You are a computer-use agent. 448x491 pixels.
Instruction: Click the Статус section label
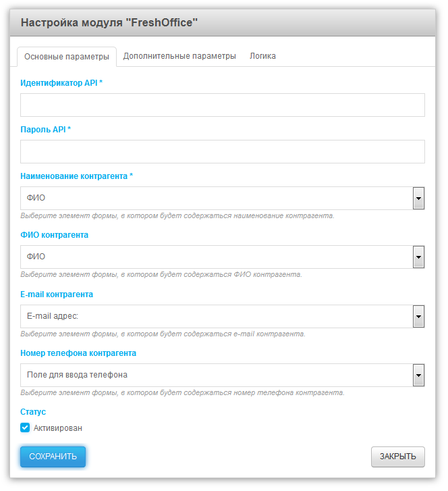coord(33,412)
